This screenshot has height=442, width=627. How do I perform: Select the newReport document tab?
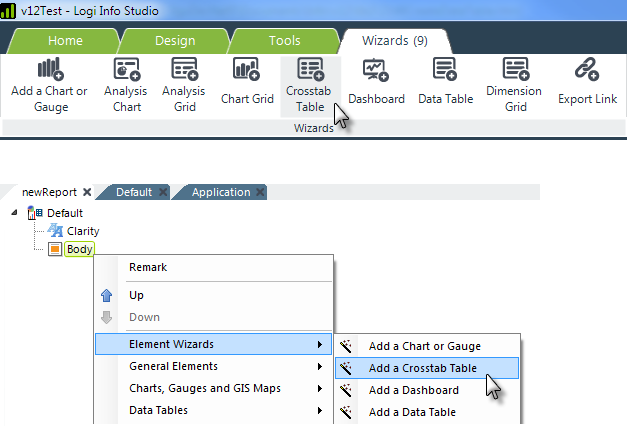click(49, 192)
